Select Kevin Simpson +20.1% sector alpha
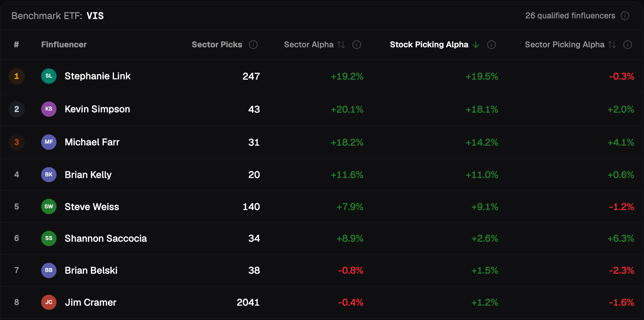The height and width of the screenshot is (320, 644). 347,109
